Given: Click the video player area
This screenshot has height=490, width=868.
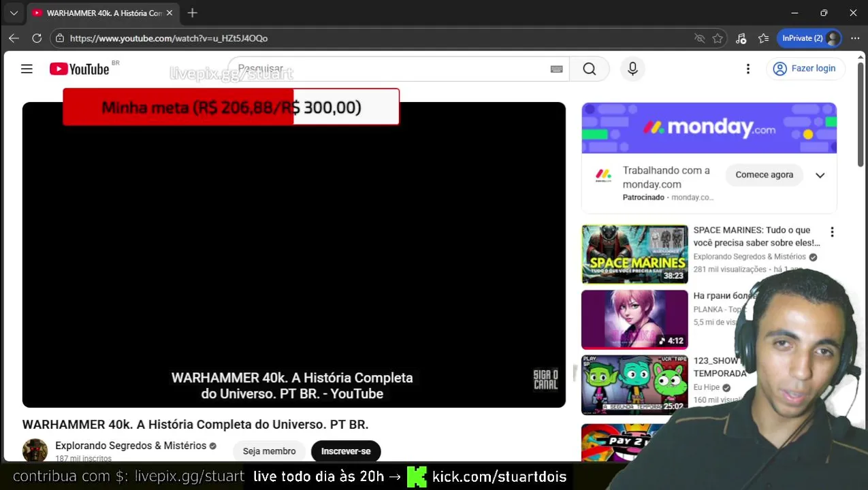Looking at the screenshot, I should coord(293,255).
